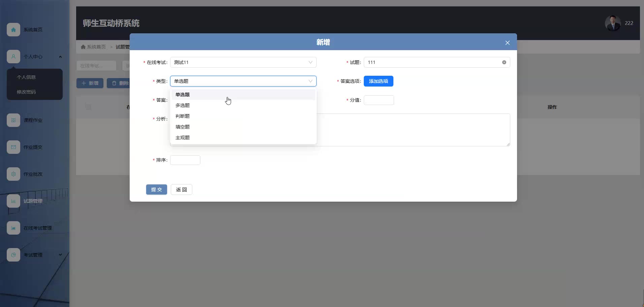Click the 操作 column header
Screen dimensions: 644x307
[x=552, y=107]
